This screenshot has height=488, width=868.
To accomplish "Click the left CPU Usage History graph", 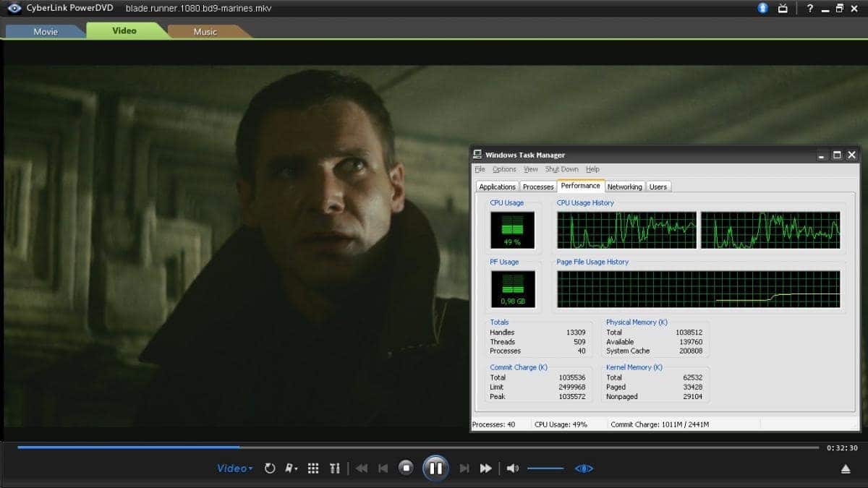I will (x=626, y=230).
